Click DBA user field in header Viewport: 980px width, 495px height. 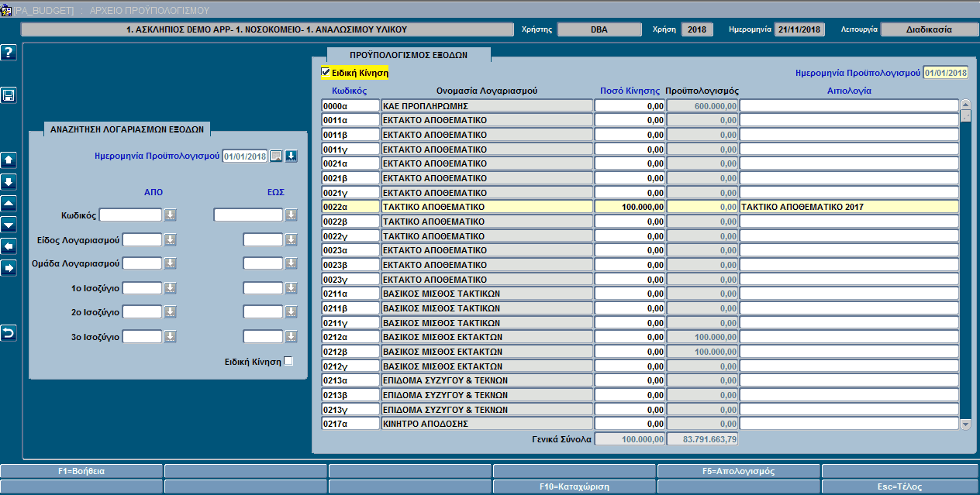tap(599, 29)
